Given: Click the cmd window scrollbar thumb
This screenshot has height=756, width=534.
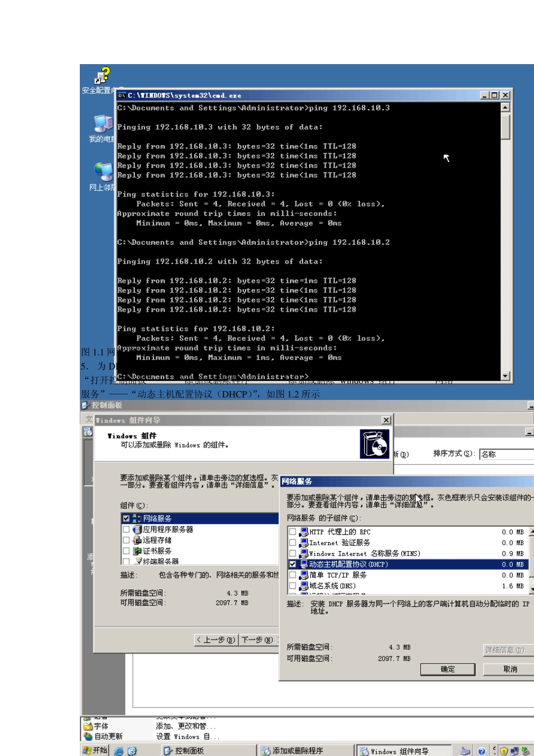Looking at the screenshot, I should [505, 126].
